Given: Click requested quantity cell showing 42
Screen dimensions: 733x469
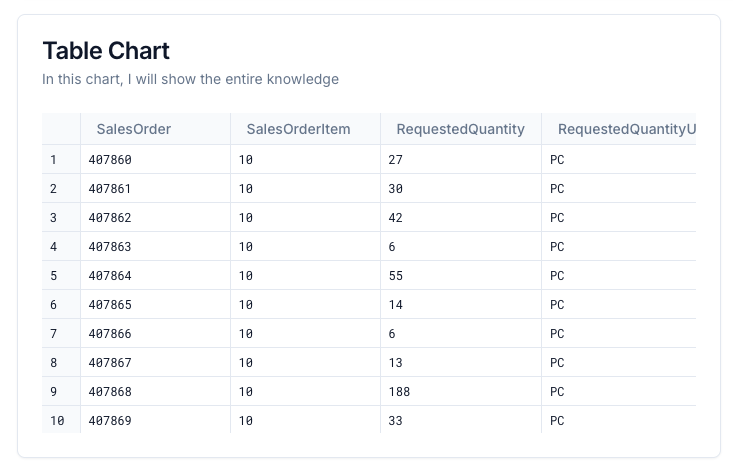Looking at the screenshot, I should [461, 217].
